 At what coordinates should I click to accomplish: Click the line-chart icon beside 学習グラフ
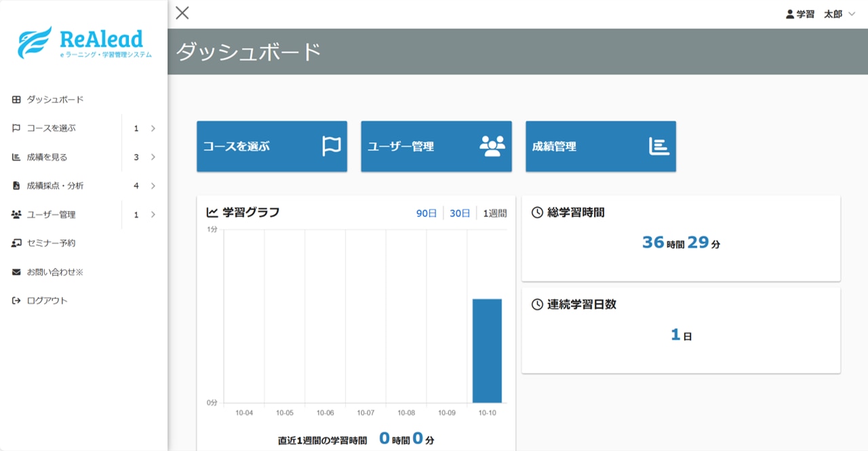point(212,213)
